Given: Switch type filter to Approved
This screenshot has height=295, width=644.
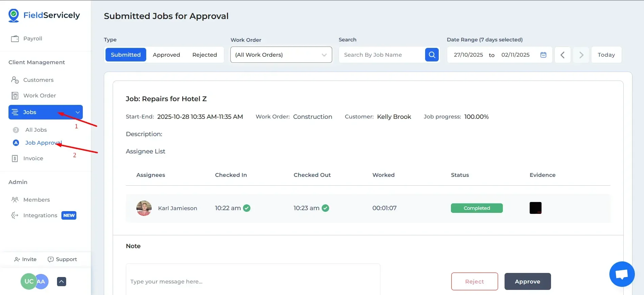Looking at the screenshot, I should click(x=166, y=55).
